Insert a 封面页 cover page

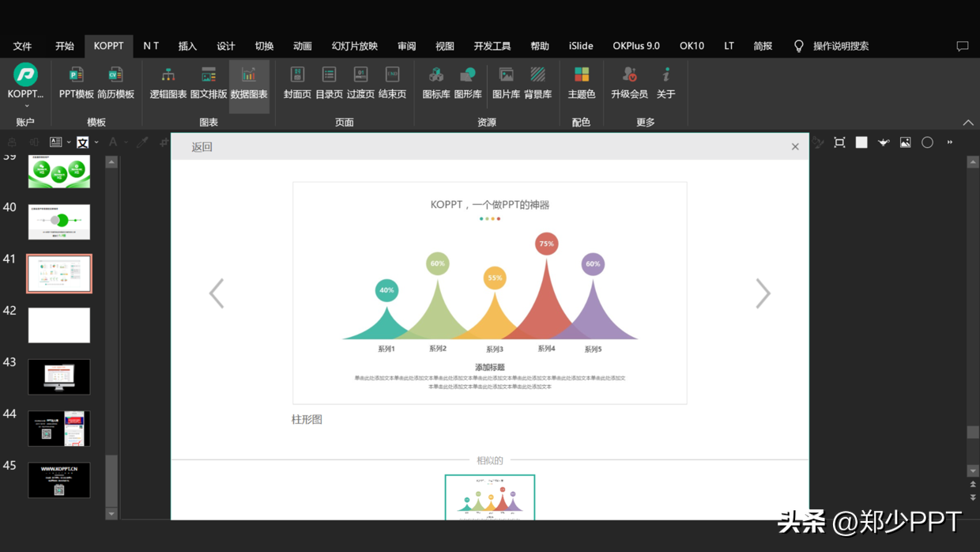click(297, 82)
